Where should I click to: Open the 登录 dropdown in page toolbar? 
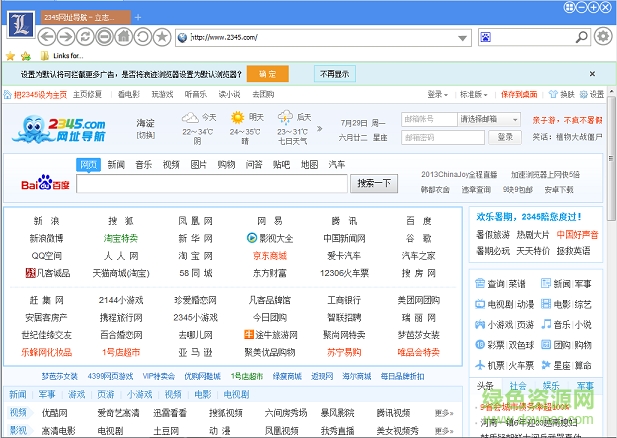[x=437, y=94]
